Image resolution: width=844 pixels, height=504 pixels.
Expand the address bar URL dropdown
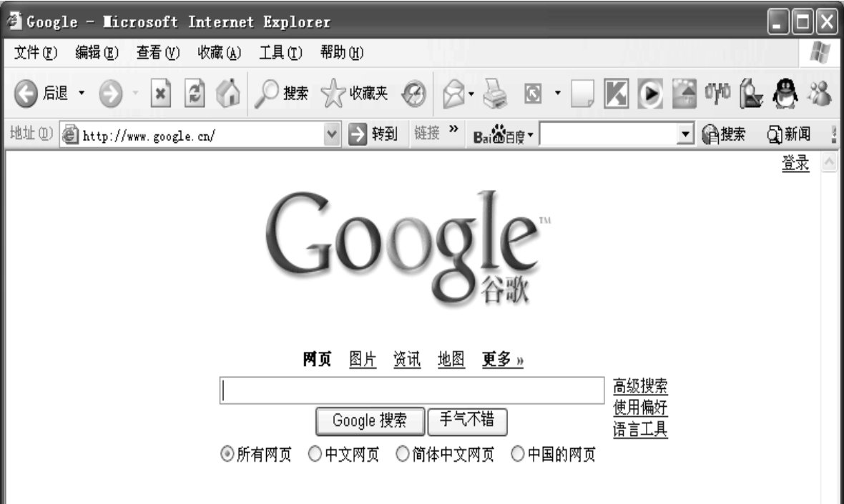point(332,134)
